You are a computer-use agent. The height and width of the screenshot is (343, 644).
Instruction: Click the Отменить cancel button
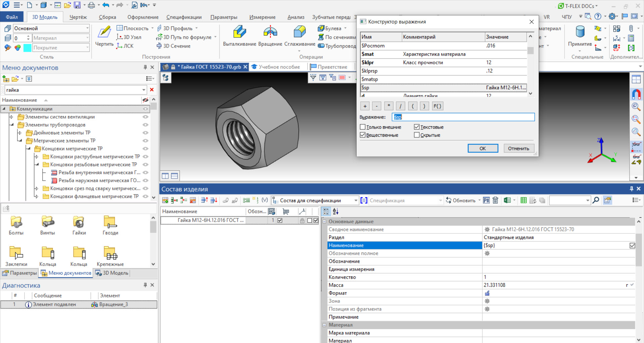pyautogui.click(x=518, y=148)
